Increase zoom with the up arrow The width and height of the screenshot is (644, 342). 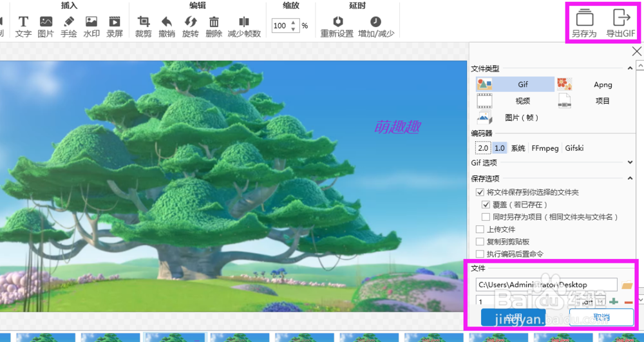click(293, 22)
